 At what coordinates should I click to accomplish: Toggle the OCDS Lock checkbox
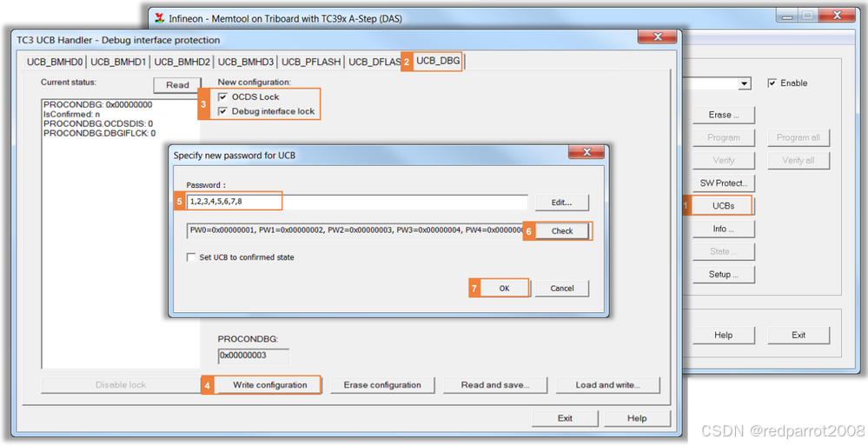click(222, 97)
